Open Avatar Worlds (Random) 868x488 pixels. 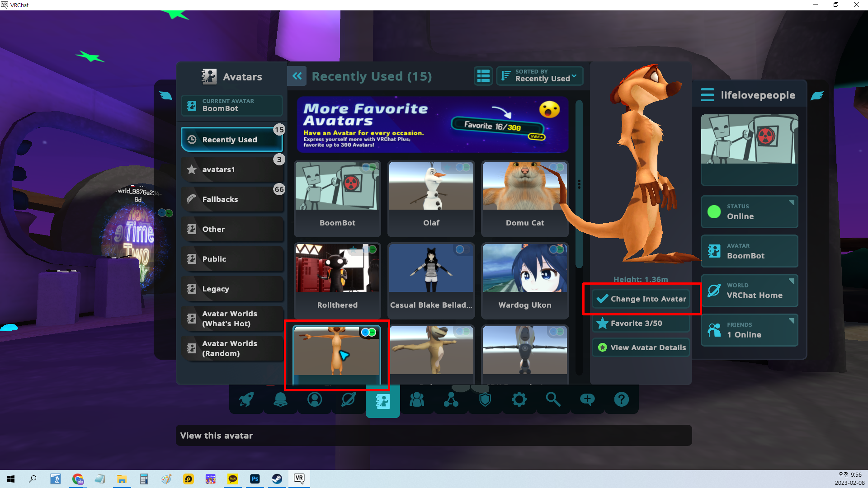232,348
